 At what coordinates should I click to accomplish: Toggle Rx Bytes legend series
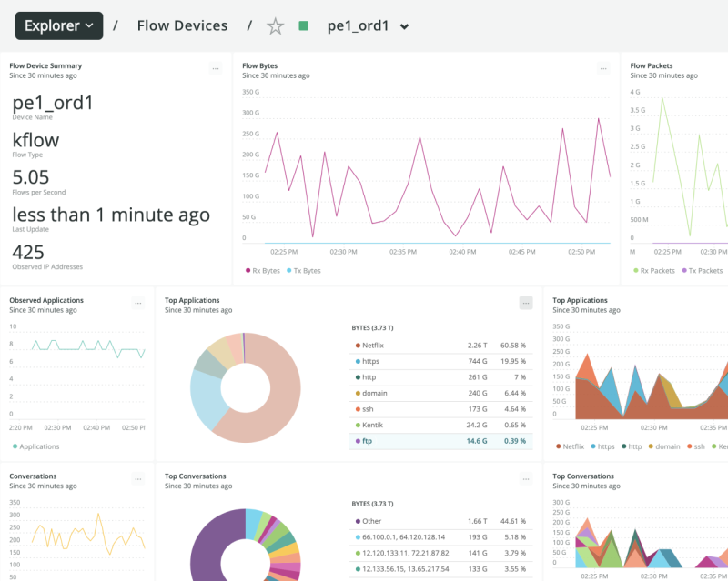tap(263, 271)
